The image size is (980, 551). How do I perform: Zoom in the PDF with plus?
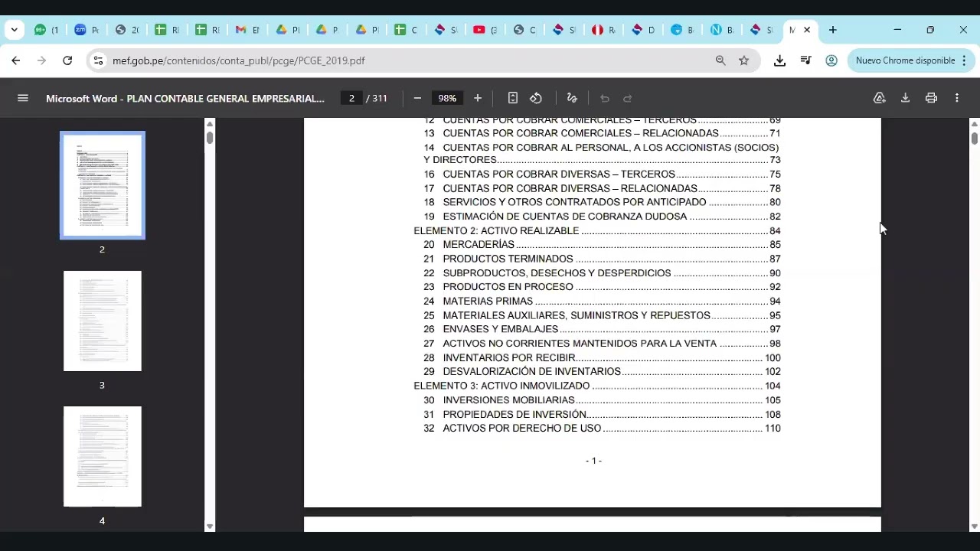(478, 98)
